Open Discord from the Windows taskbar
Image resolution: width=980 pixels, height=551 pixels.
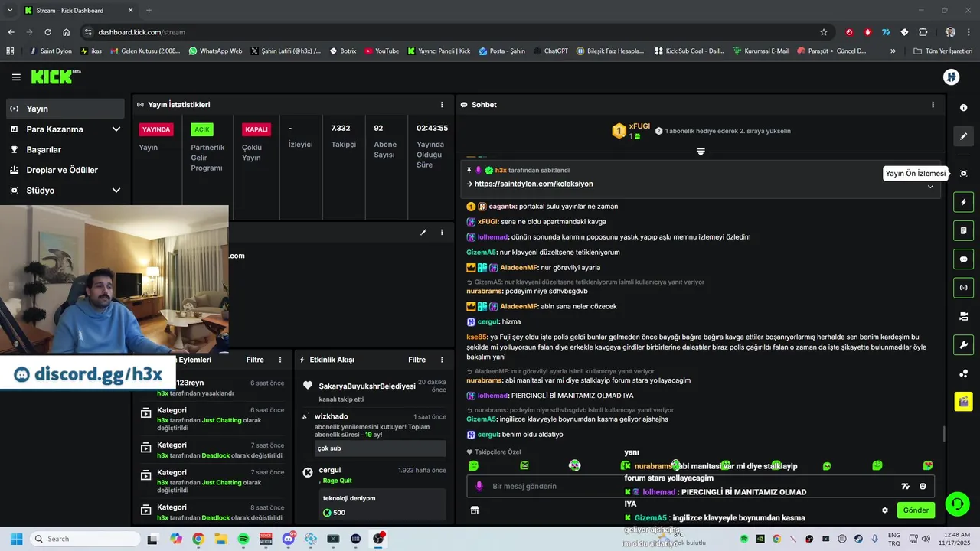coord(288,539)
